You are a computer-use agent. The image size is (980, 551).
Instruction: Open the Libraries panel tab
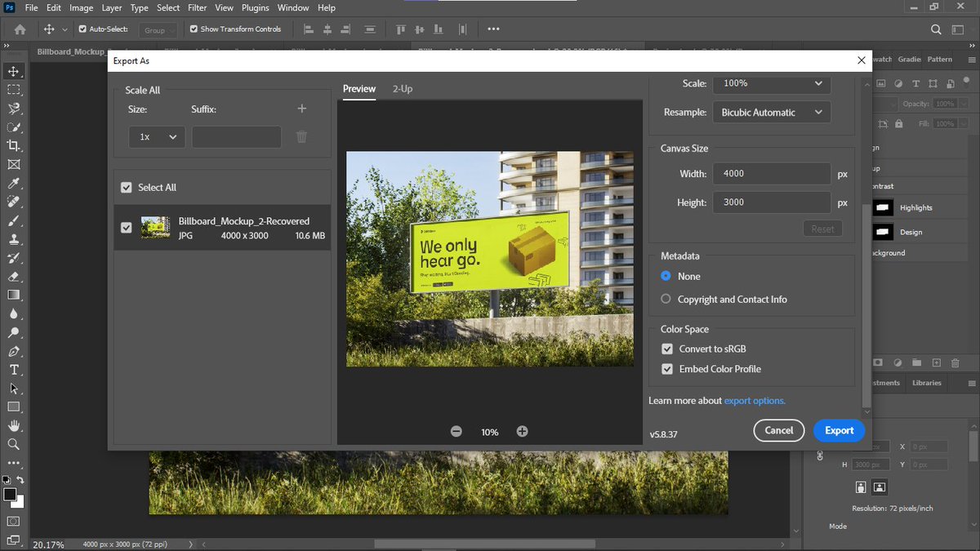(927, 383)
